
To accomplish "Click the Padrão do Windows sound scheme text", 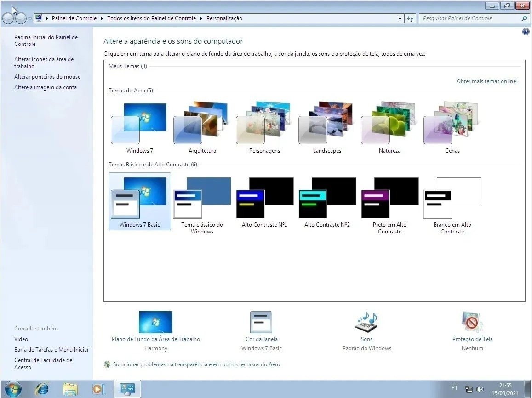I will [x=367, y=348].
